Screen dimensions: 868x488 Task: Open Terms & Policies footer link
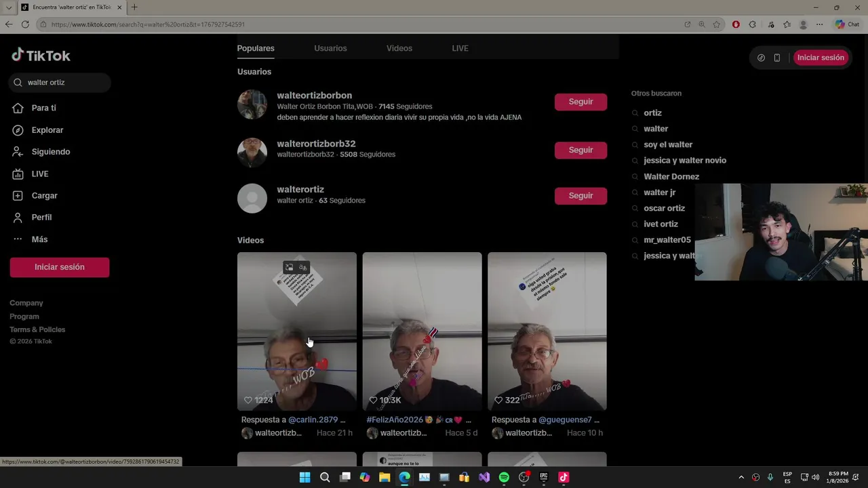(37, 329)
